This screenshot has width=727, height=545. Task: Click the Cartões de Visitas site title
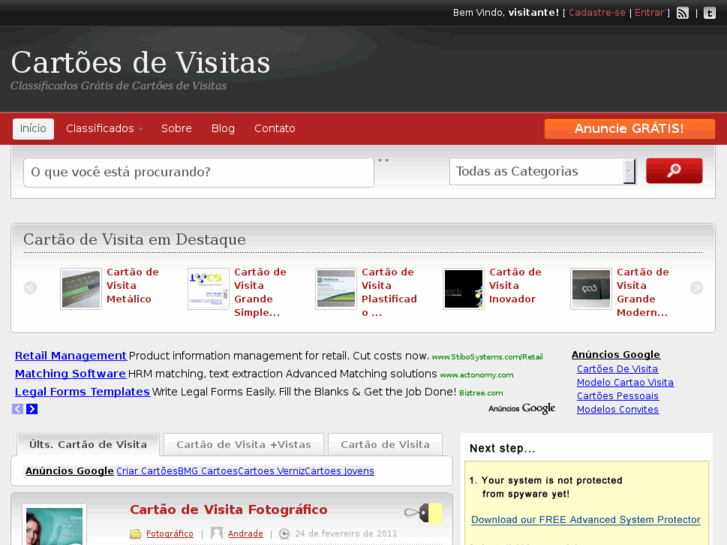(140, 63)
